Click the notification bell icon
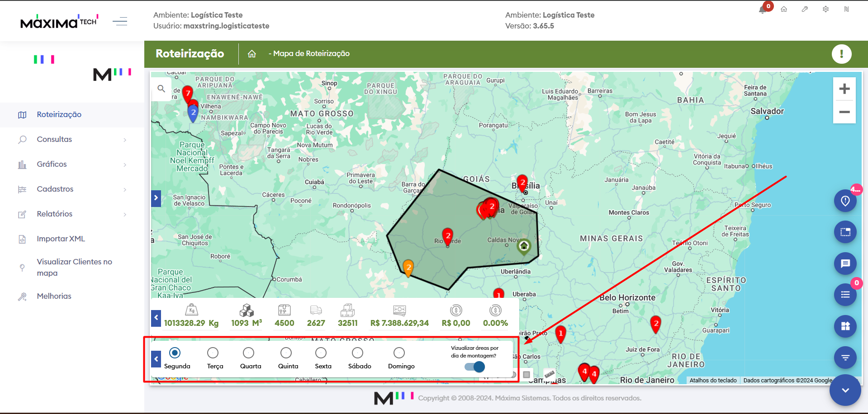The height and width of the screenshot is (414, 868). click(763, 9)
